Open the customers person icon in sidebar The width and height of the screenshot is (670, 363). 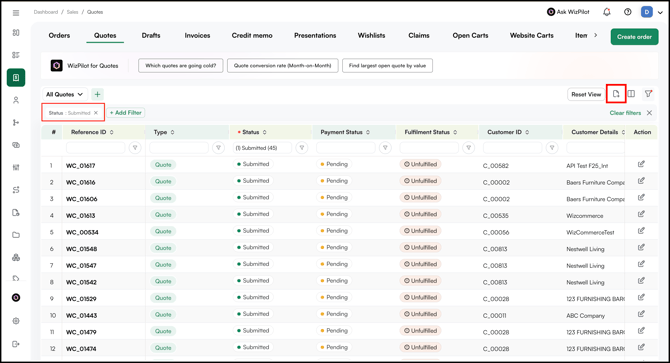[16, 100]
